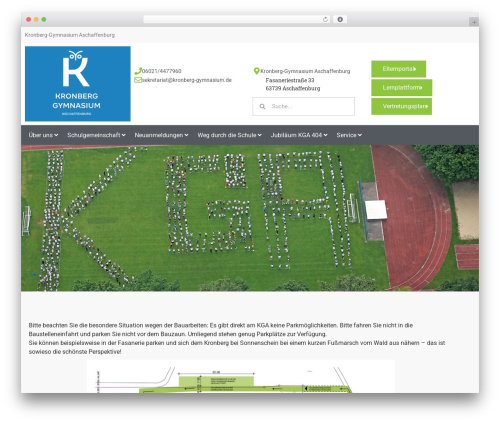Click the macOS green fullscreen button

click(x=44, y=20)
